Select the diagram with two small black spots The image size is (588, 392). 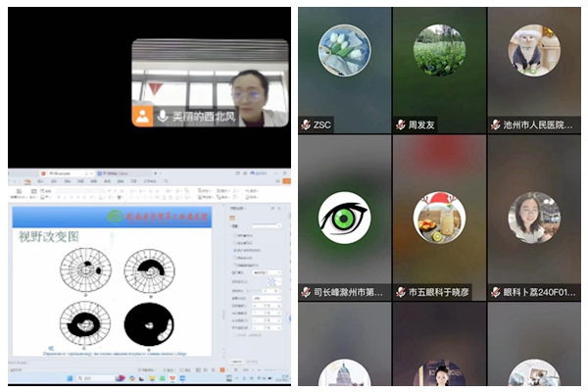point(85,269)
